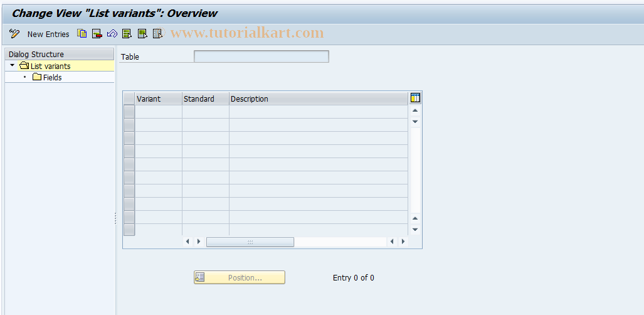
Task: Click the New Entries button
Action: (x=48, y=34)
